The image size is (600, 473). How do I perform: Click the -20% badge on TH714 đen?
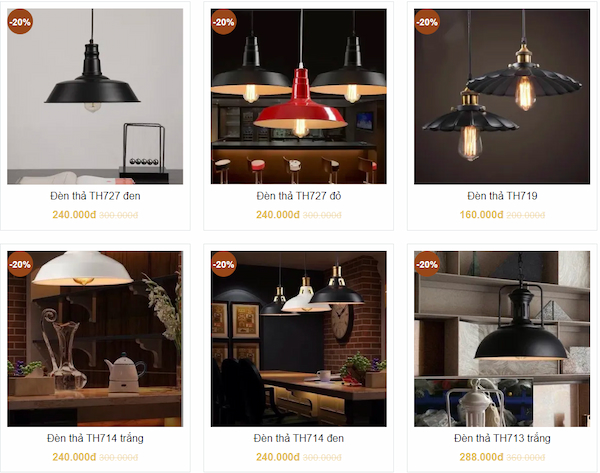pos(223,264)
